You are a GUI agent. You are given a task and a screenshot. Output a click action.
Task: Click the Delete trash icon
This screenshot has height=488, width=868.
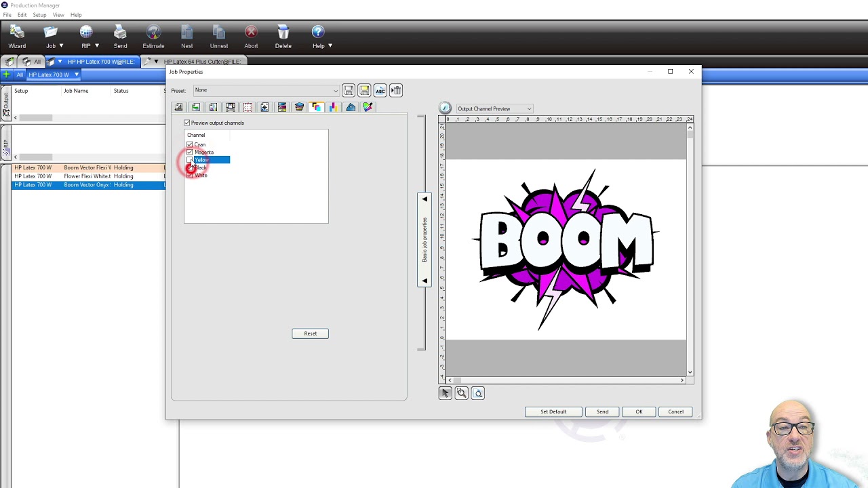[283, 37]
